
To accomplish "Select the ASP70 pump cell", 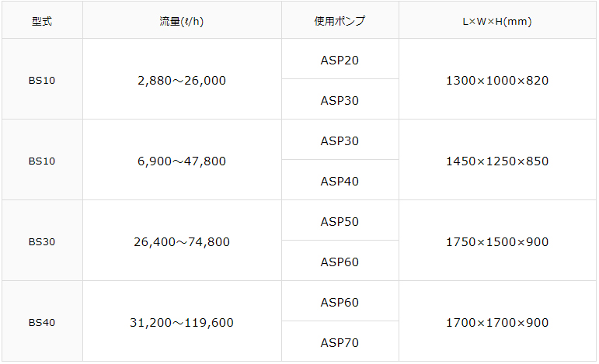I will point(340,343).
